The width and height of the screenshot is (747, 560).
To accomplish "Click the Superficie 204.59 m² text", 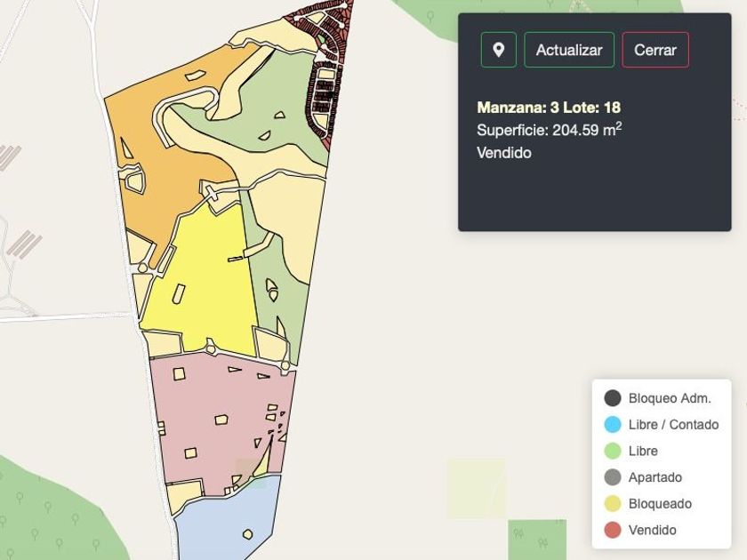I will 549,130.
